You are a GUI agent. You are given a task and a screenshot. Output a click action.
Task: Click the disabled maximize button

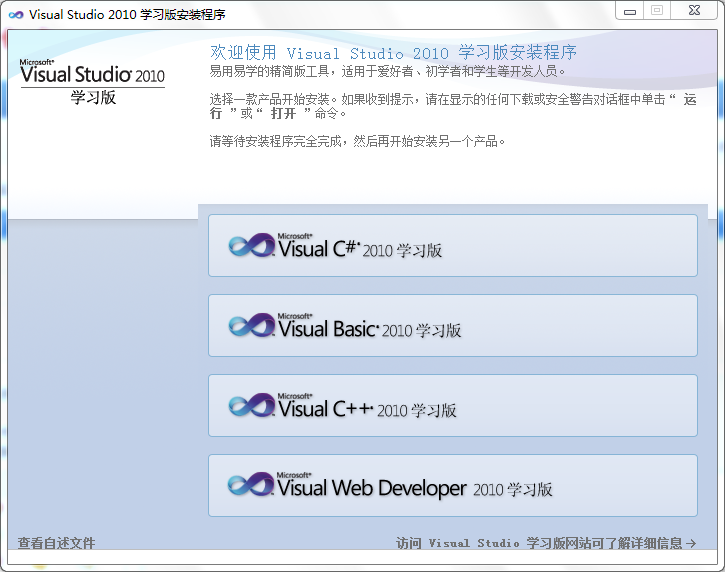click(x=657, y=11)
